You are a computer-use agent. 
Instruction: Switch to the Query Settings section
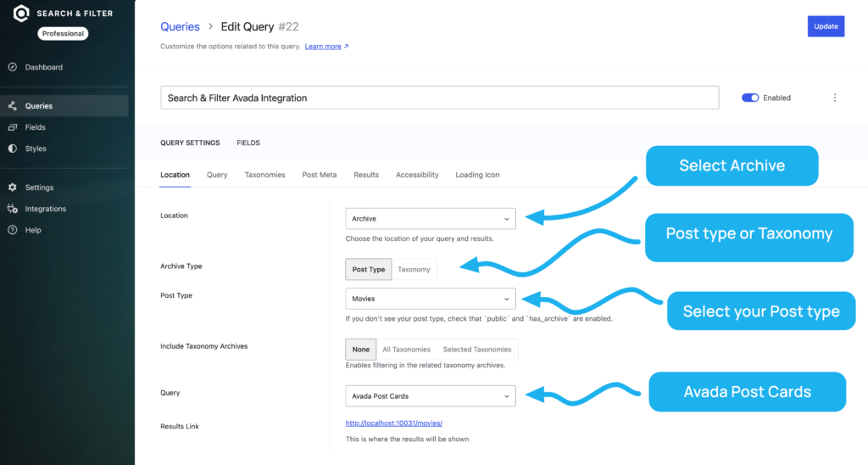190,143
